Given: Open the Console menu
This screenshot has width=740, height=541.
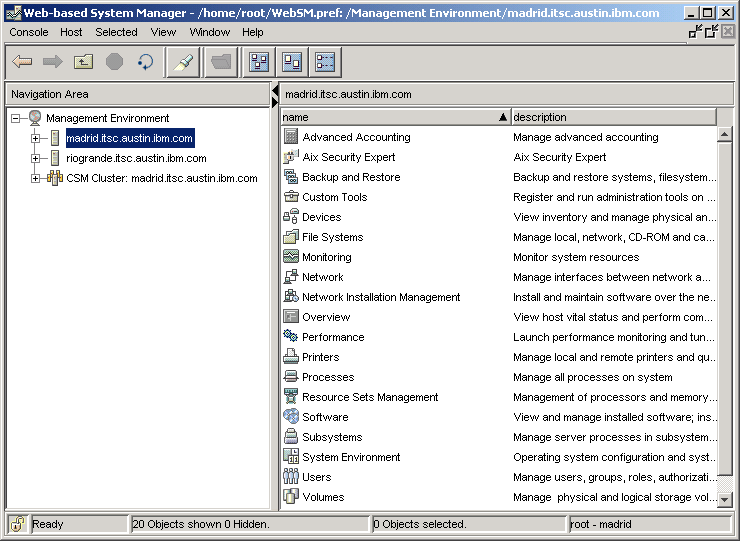Looking at the screenshot, I should (29, 32).
